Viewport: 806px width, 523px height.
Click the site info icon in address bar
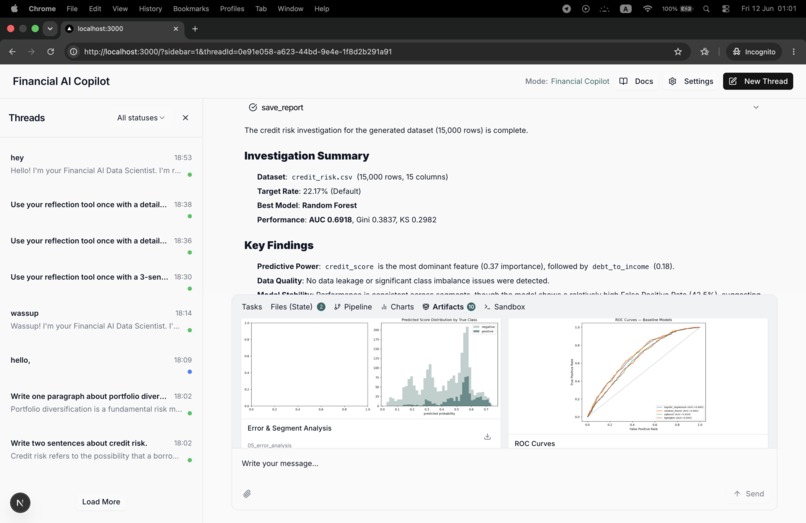click(74, 51)
